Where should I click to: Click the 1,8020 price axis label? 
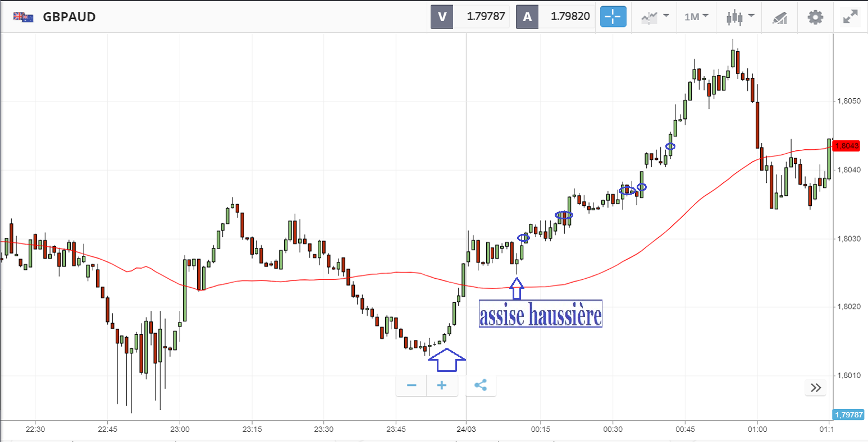pyautogui.click(x=848, y=307)
